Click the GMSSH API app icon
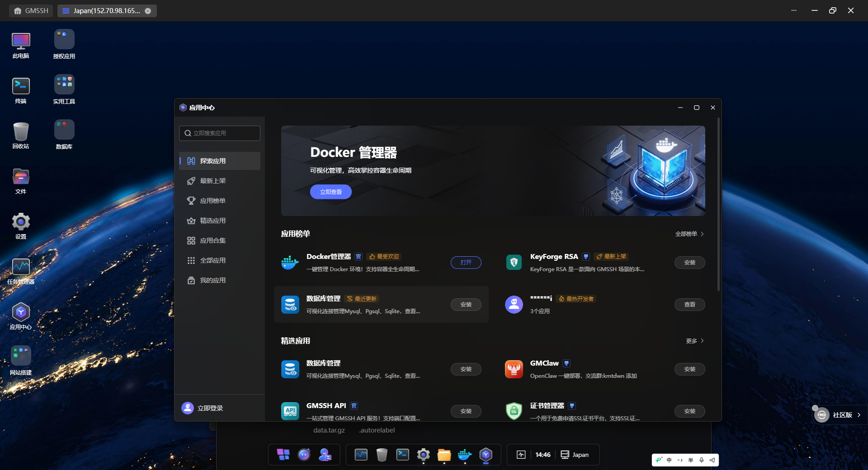 pyautogui.click(x=290, y=411)
